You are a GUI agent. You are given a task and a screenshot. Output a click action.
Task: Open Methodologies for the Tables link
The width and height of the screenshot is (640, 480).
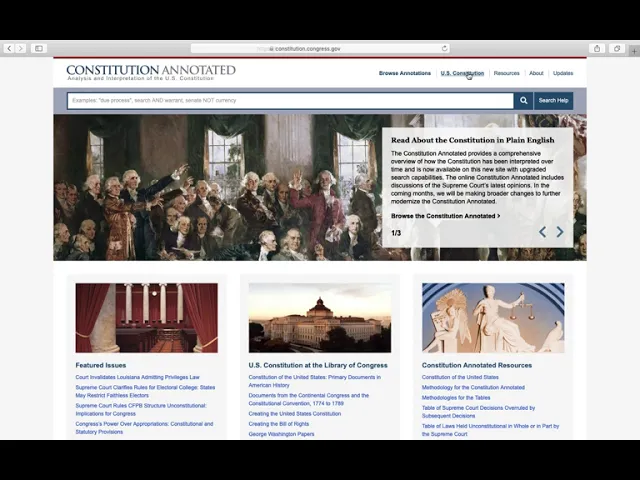point(456,398)
